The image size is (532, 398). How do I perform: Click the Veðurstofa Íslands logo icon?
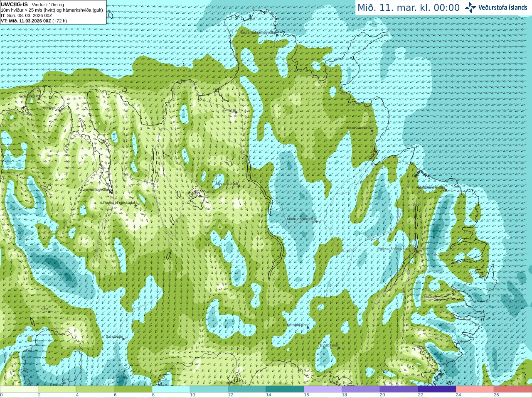pos(470,7)
